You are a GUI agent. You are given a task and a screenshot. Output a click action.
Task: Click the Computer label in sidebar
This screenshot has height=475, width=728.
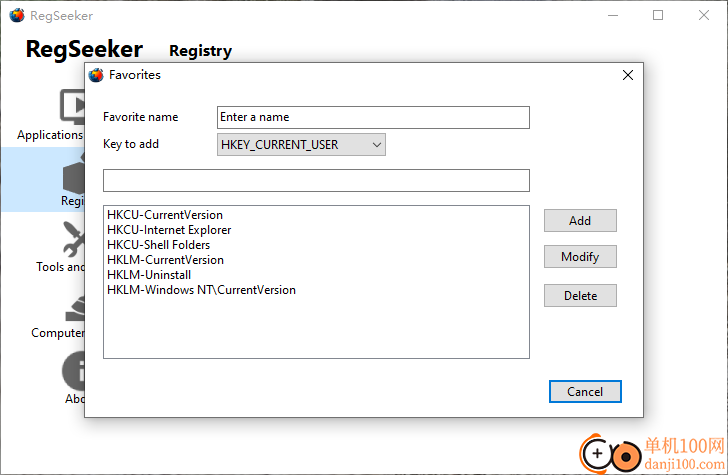click(58, 333)
